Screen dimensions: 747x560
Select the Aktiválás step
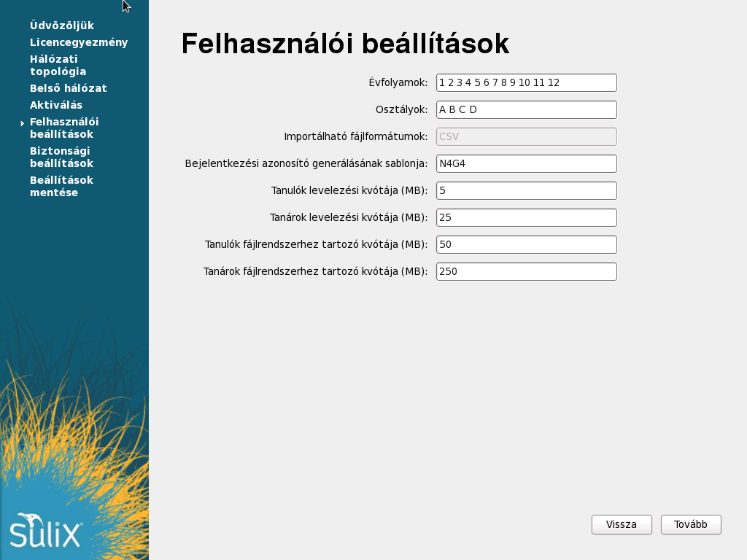coord(55,105)
